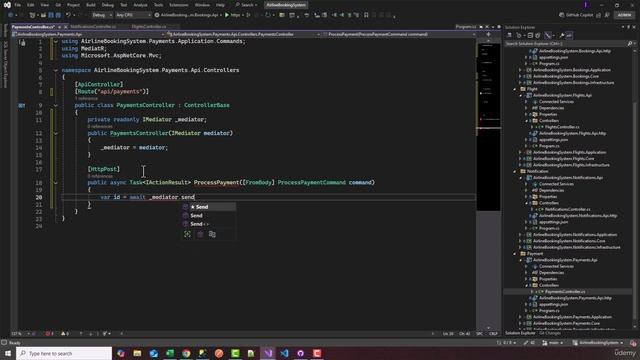
Task: Open the Debug menu
Action: (x=108, y=5)
